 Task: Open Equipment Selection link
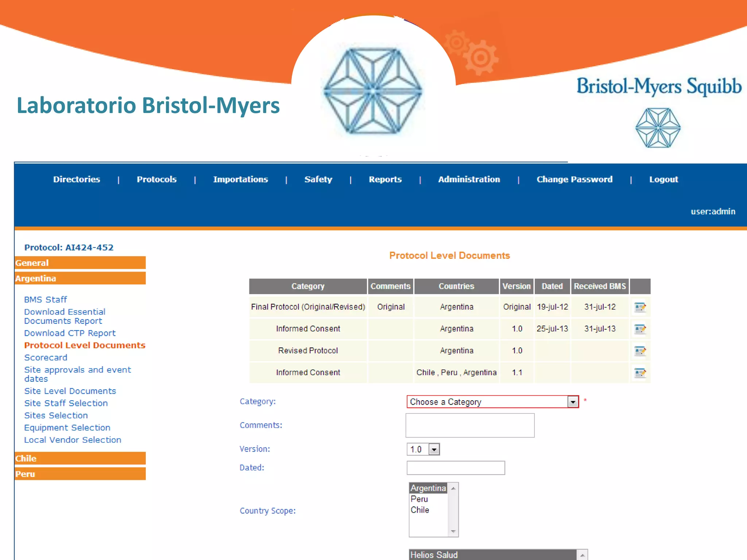[67, 428]
